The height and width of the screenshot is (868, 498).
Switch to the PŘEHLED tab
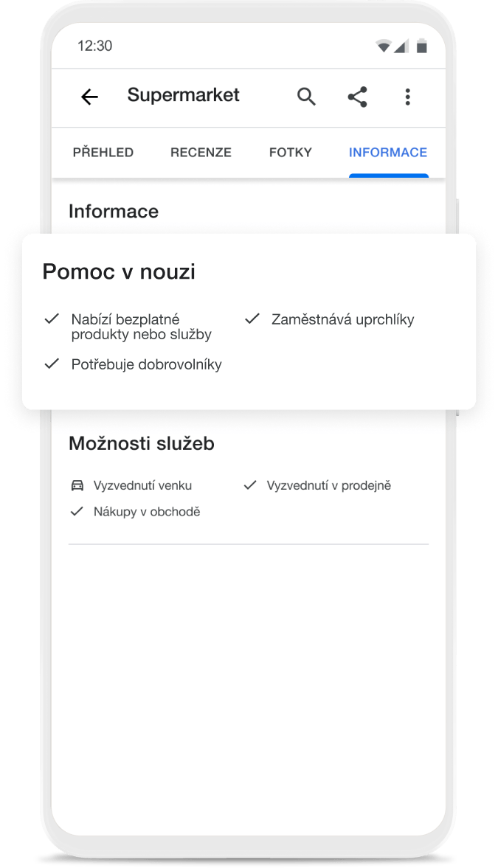click(103, 153)
